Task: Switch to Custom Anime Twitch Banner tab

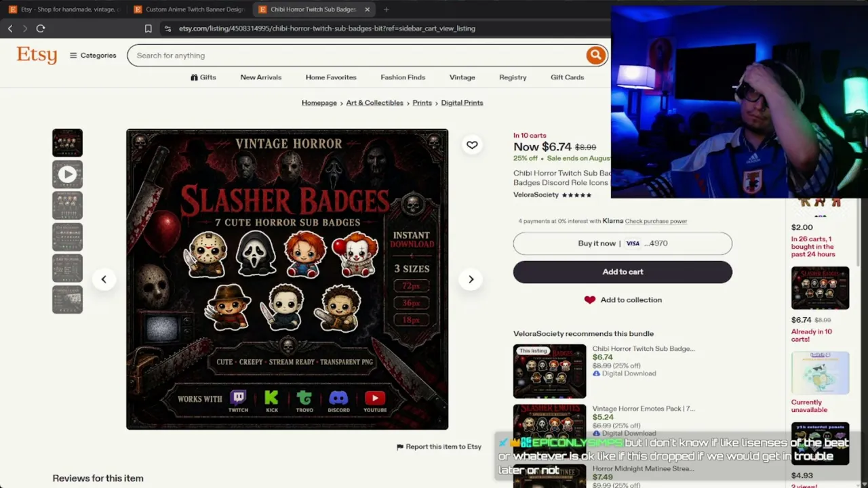Action: coord(189,9)
